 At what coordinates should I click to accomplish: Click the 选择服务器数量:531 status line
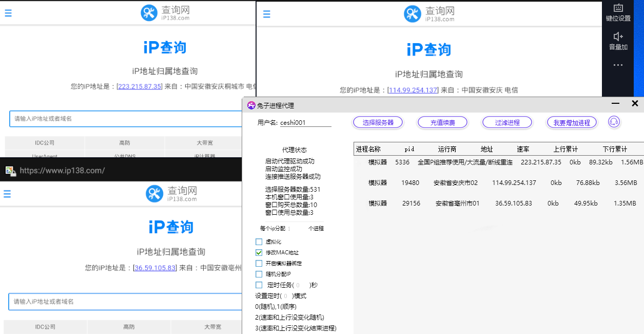click(292, 190)
